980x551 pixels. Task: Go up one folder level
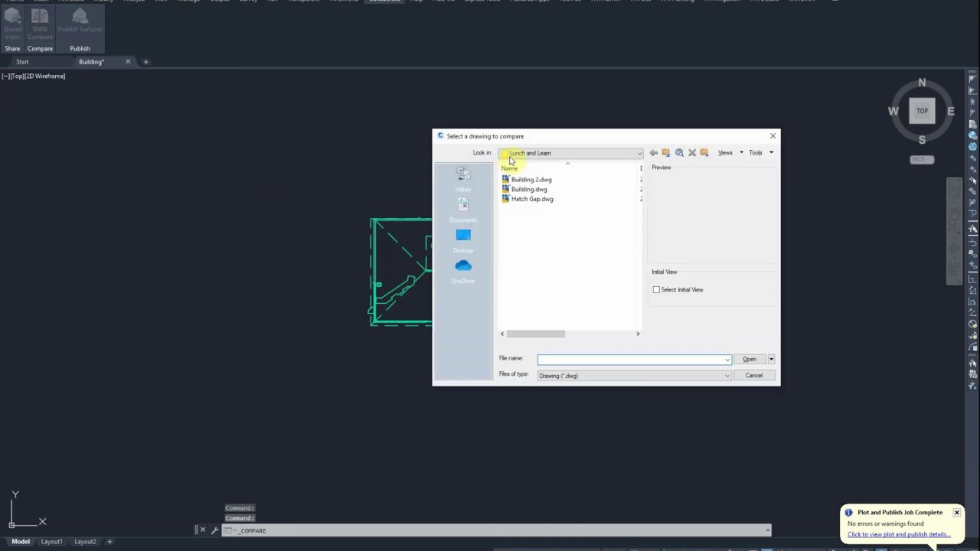tap(666, 153)
